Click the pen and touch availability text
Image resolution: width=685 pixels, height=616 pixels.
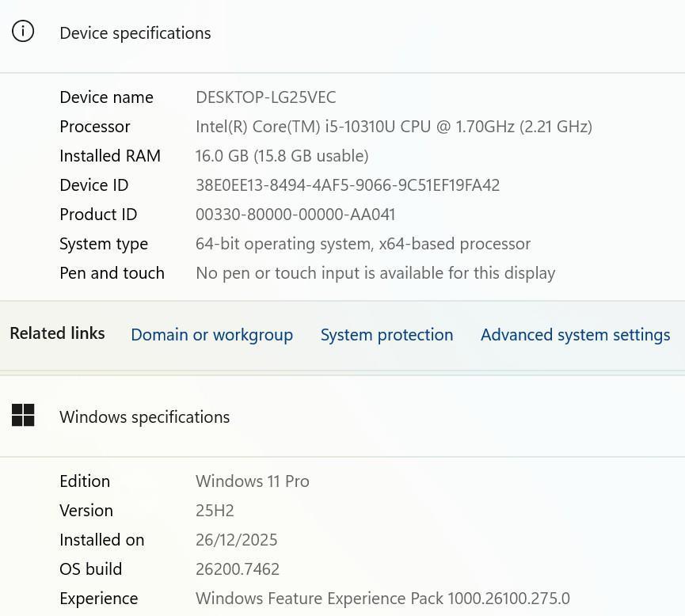375,273
